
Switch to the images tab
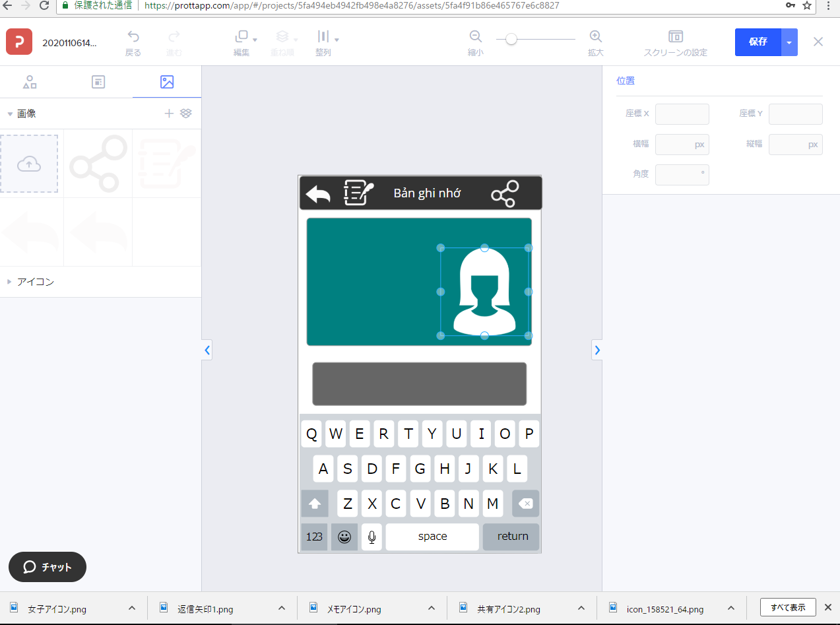(167, 82)
